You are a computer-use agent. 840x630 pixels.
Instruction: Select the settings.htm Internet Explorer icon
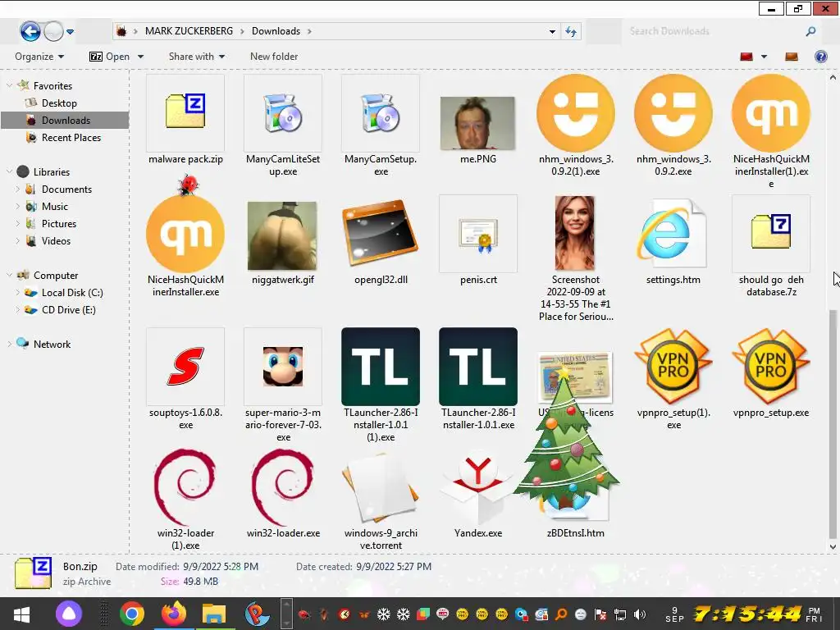click(673, 233)
